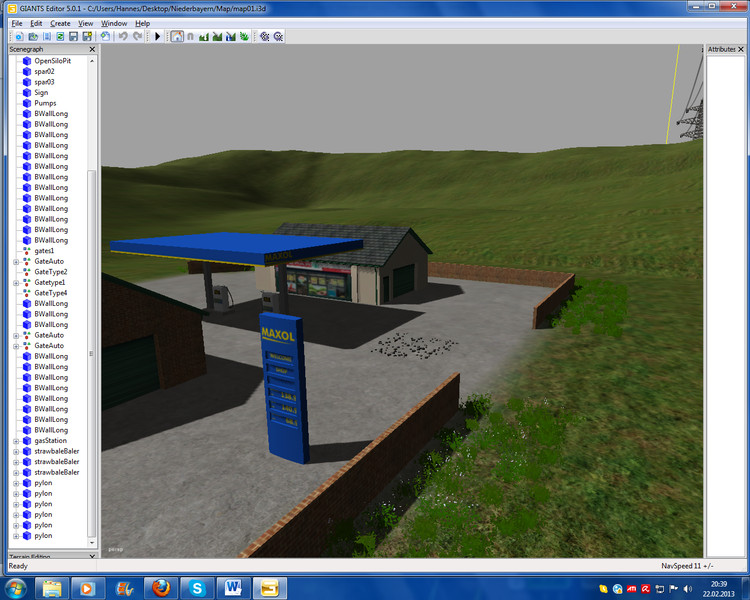Screen dimensions: 750x600
Task: Click the blue cube icon beside OpenSiloPit
Action: (27, 61)
